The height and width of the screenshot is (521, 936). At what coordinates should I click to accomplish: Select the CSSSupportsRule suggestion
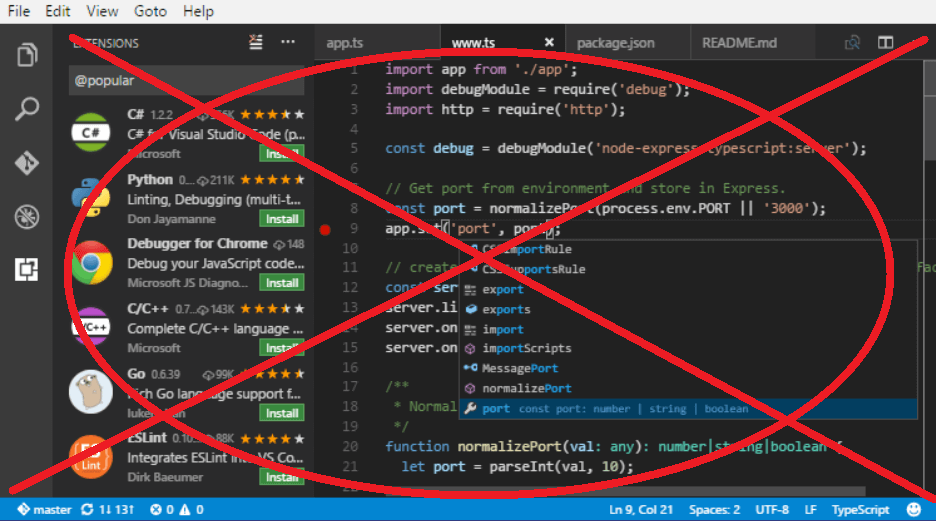(688, 269)
